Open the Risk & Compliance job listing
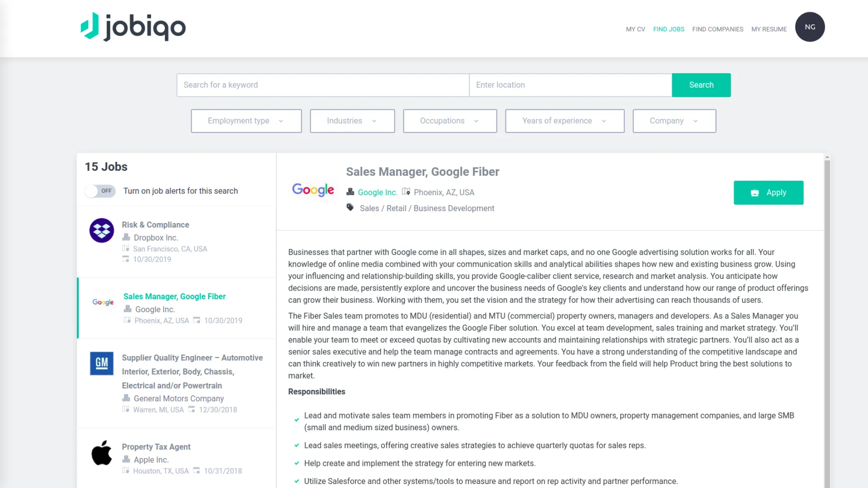The width and height of the screenshot is (868, 488). [x=156, y=225]
